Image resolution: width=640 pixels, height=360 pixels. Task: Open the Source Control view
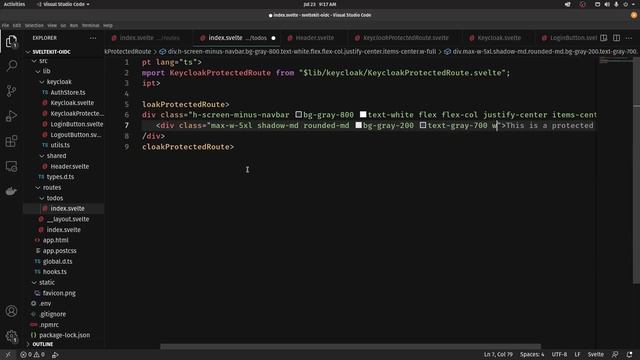(11, 91)
